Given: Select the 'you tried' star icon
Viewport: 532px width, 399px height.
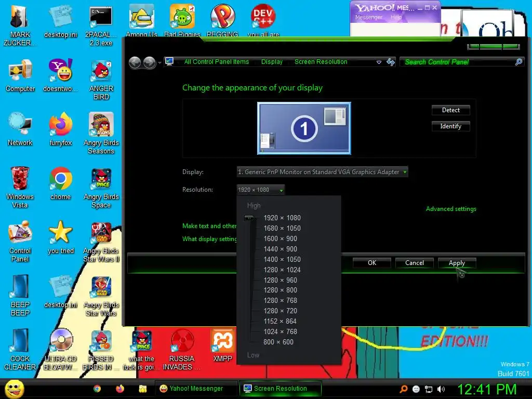Looking at the screenshot, I should [60, 237].
